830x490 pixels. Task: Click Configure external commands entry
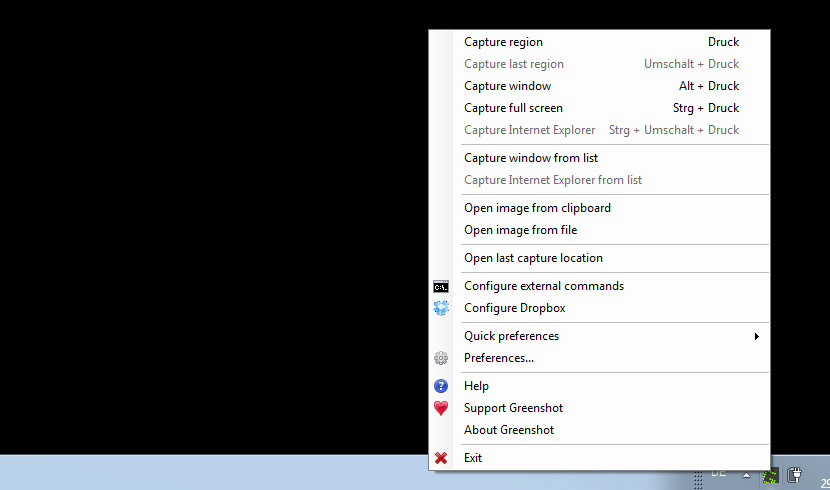pyautogui.click(x=599, y=286)
